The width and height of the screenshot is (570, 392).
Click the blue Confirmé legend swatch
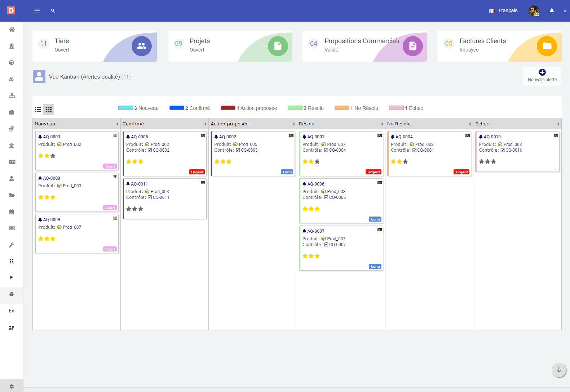177,108
